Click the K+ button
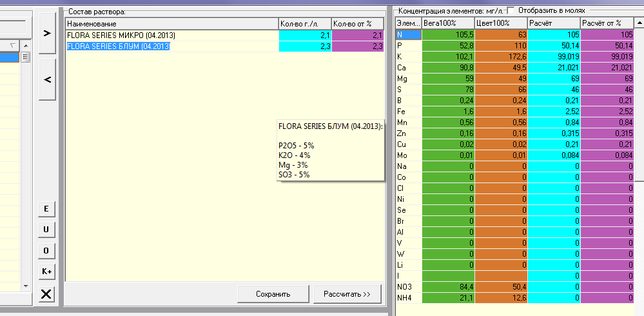Screen dimensions: 644x316 [x=46, y=272]
